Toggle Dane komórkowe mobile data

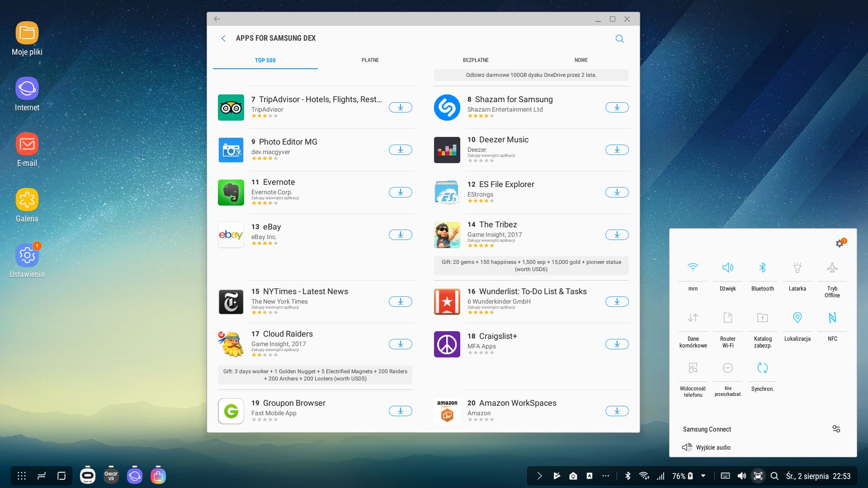[x=693, y=318]
